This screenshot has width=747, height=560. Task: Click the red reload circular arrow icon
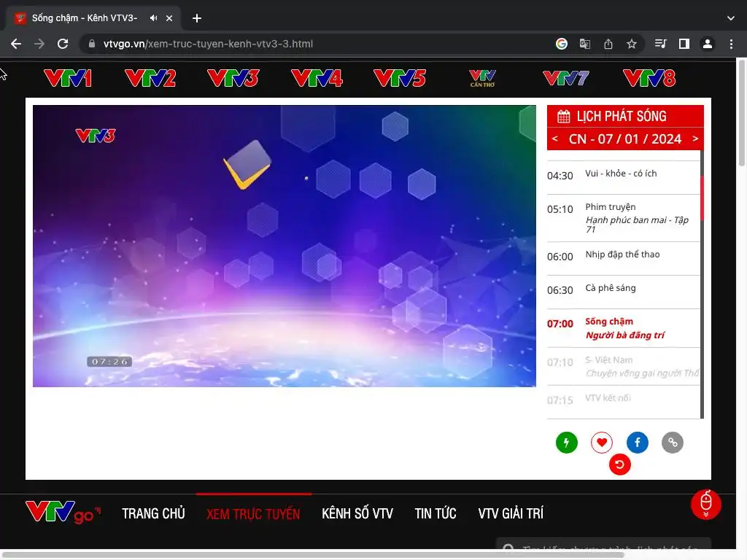(620, 464)
